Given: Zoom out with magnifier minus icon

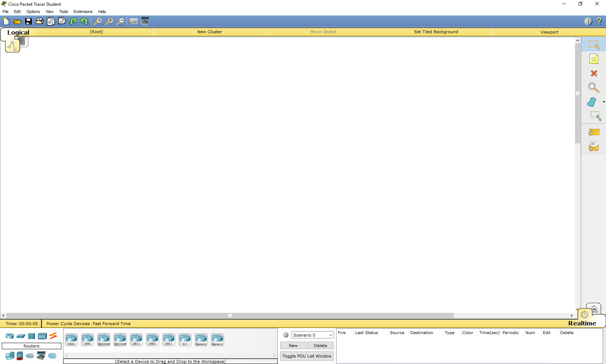Looking at the screenshot, I should point(120,21).
